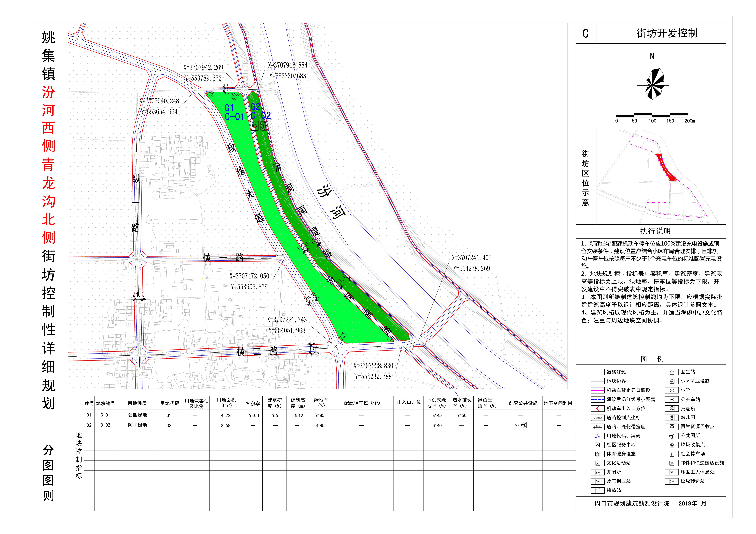Click the 卫生站 legend symbol
756x534 pixels.
[672, 372]
